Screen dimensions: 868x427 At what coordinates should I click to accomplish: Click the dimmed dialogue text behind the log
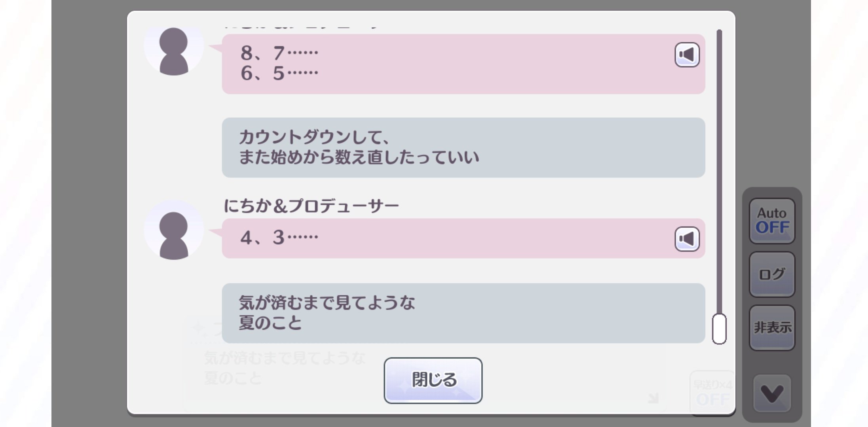[x=284, y=368]
